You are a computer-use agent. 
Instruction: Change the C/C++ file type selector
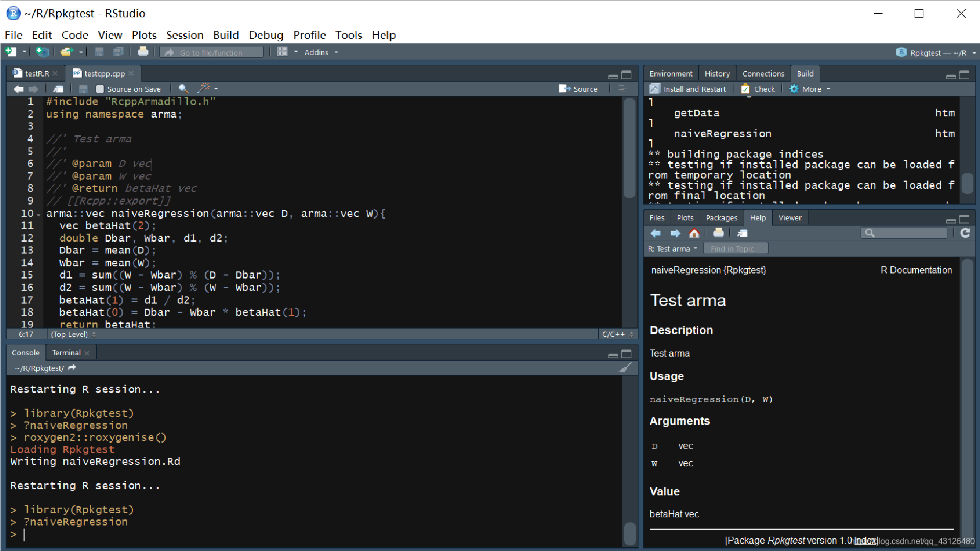pos(617,334)
